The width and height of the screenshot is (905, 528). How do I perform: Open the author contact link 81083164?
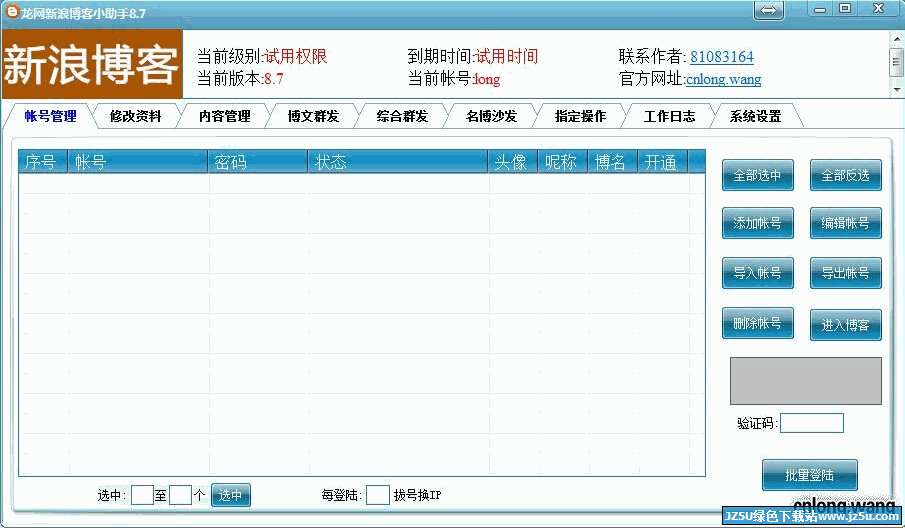[721, 57]
